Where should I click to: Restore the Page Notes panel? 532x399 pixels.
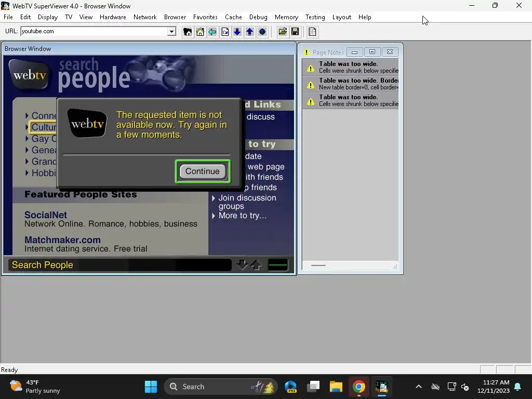click(x=372, y=52)
